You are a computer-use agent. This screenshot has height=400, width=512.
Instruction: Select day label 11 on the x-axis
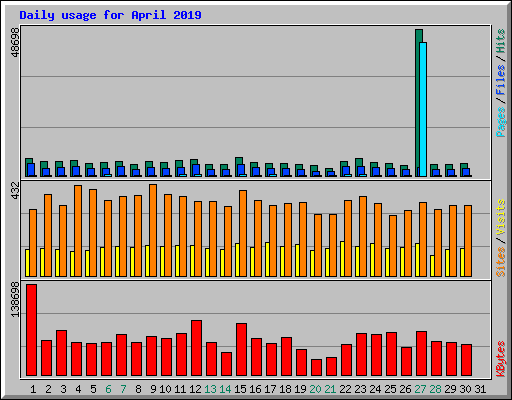coord(180,389)
